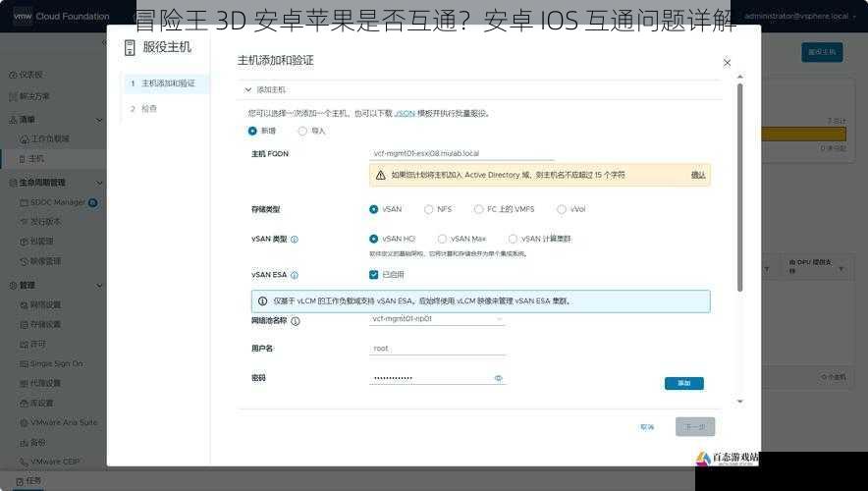Choose NFS storage type radio

(x=428, y=209)
